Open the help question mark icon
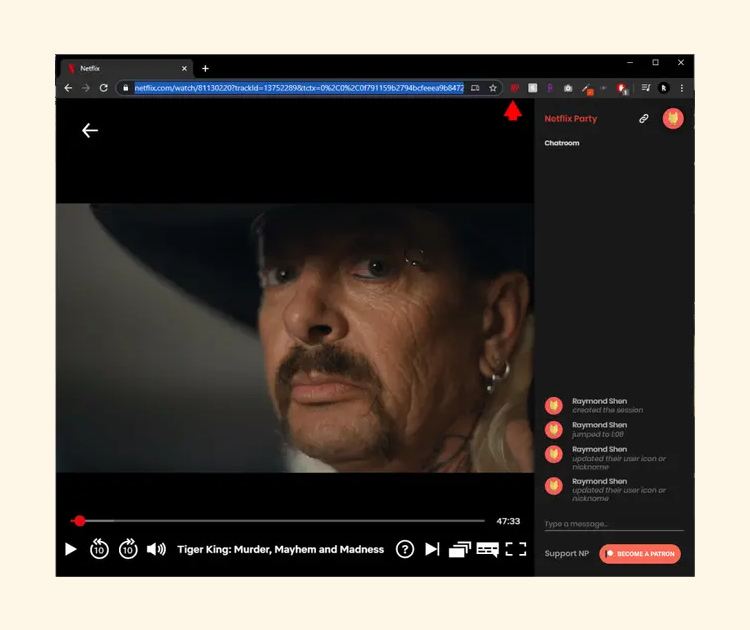 point(405,549)
